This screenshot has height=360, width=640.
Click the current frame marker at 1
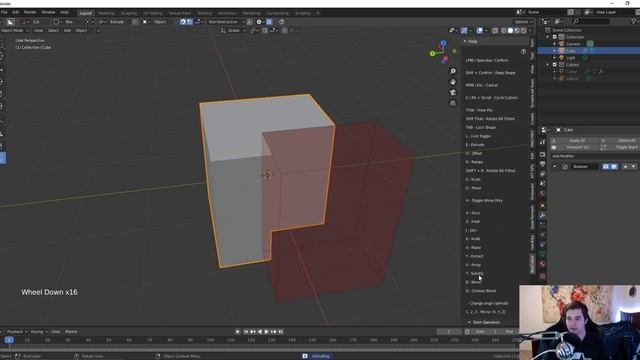9,340
